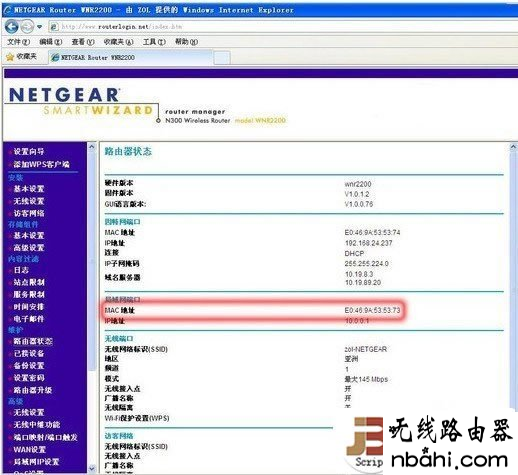Click region value 亚洲
This screenshot has width=518, height=475.
pyautogui.click(x=351, y=359)
